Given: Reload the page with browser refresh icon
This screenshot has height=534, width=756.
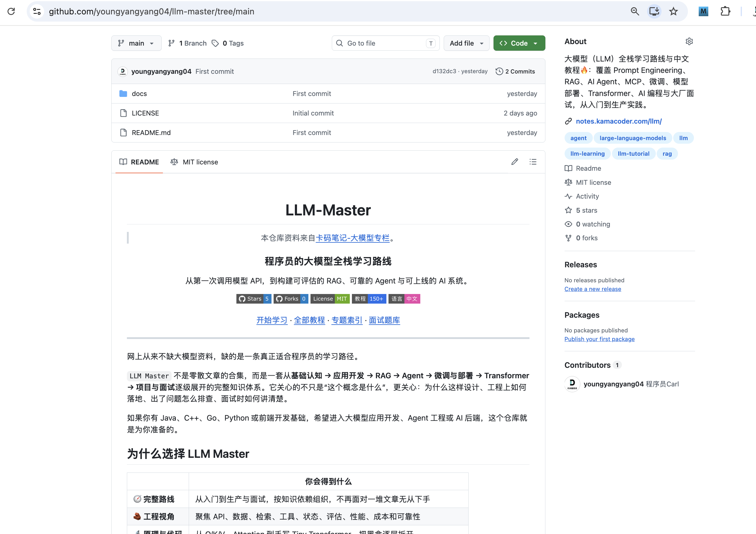Looking at the screenshot, I should pos(11,11).
